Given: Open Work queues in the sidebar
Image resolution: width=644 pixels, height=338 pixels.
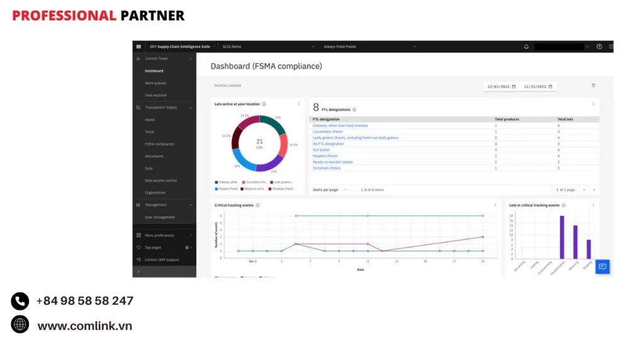Looking at the screenshot, I should point(155,83).
